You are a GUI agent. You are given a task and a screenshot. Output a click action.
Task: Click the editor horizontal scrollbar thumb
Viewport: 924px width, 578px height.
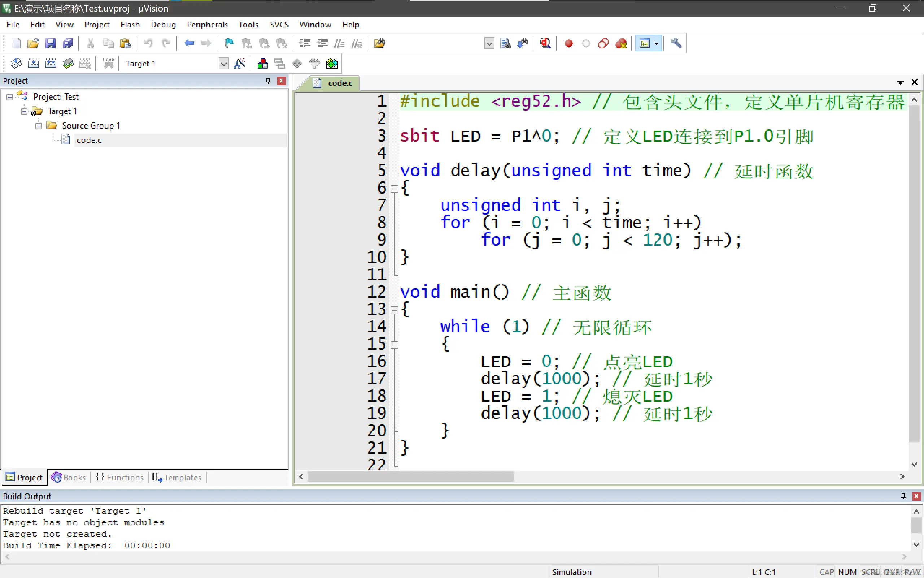point(410,477)
